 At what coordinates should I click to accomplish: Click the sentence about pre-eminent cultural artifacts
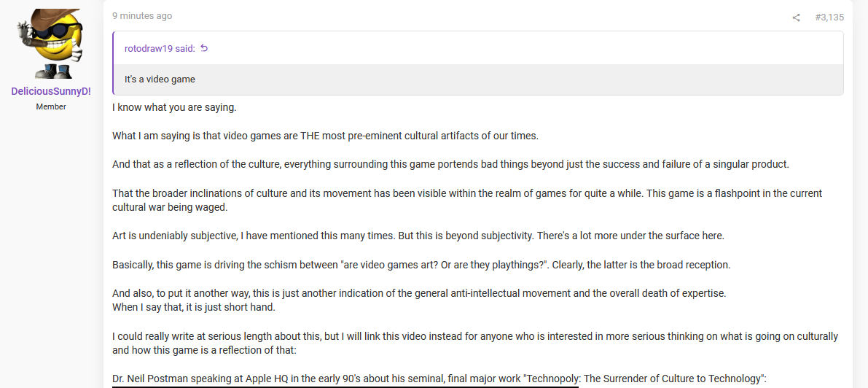325,136
